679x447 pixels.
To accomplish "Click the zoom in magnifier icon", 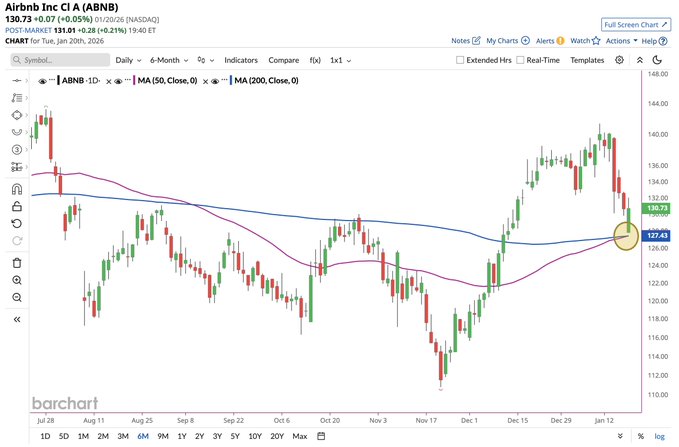I will pyautogui.click(x=17, y=280).
